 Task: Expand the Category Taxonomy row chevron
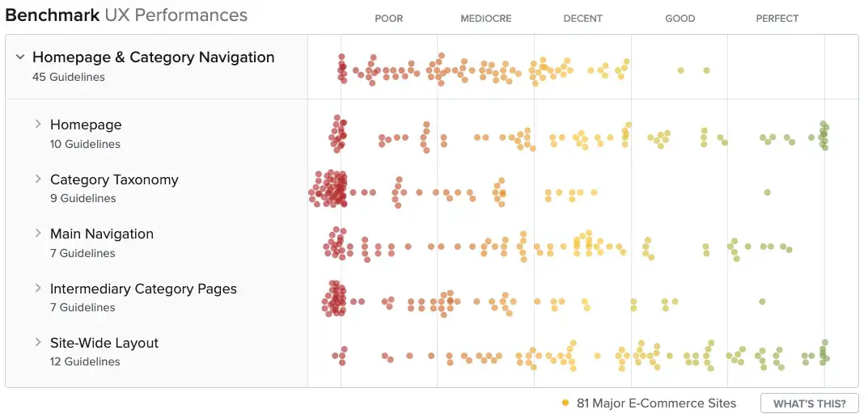pos(37,179)
